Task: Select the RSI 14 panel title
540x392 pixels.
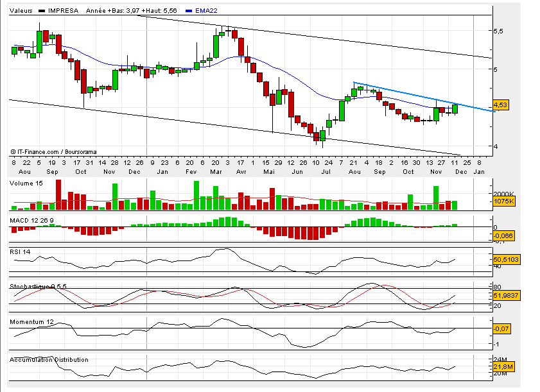Action: click(20, 252)
